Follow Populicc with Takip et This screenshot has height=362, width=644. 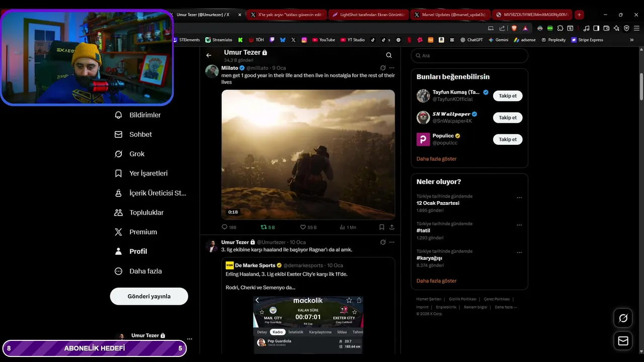pos(508,139)
